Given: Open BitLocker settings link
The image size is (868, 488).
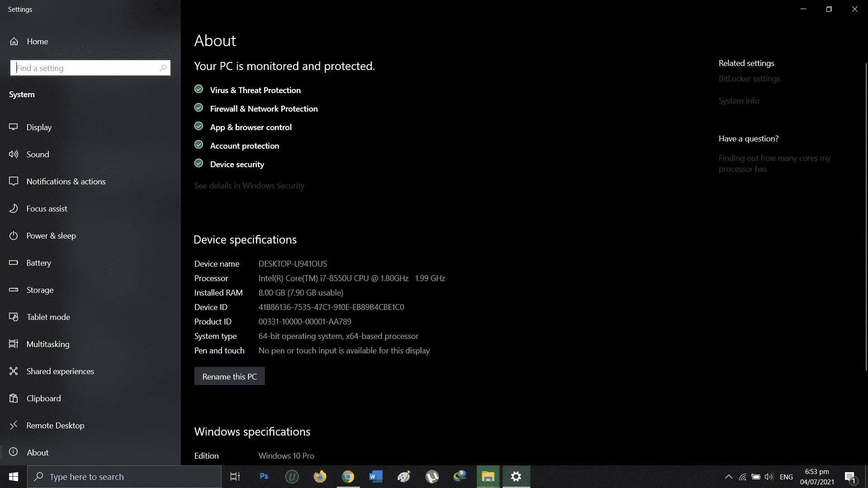Looking at the screenshot, I should tap(749, 79).
